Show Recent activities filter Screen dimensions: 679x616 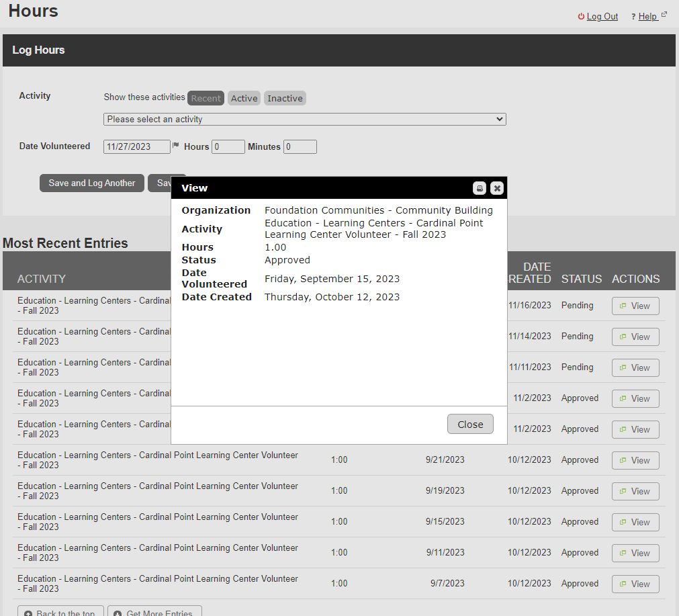click(206, 98)
